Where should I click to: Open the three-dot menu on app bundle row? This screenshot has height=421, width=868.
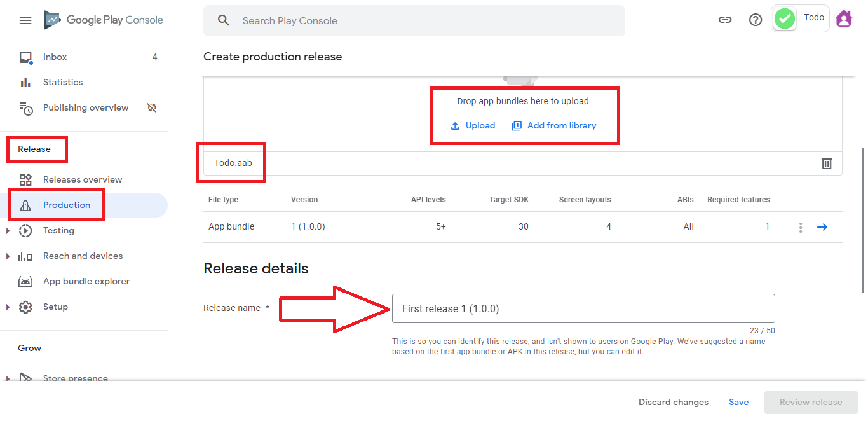[x=801, y=227]
